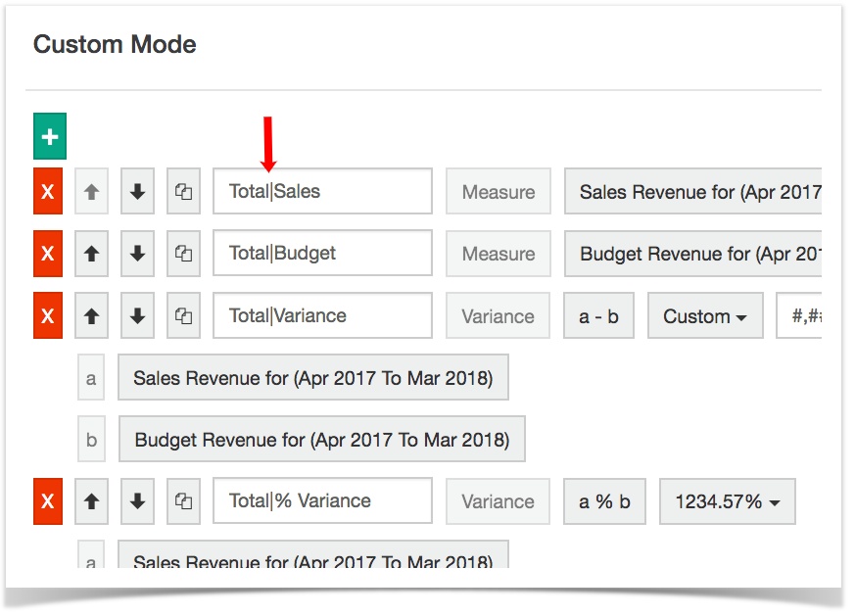Screen dimensions: 855x616
Task: Edit the Total|Budget name field
Action: tap(323, 254)
